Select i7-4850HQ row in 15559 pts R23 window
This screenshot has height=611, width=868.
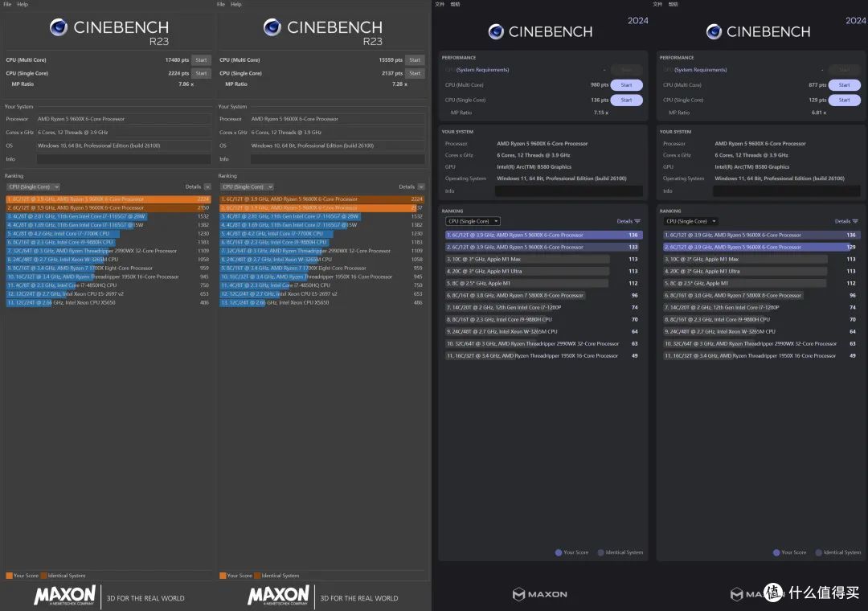(x=321, y=285)
